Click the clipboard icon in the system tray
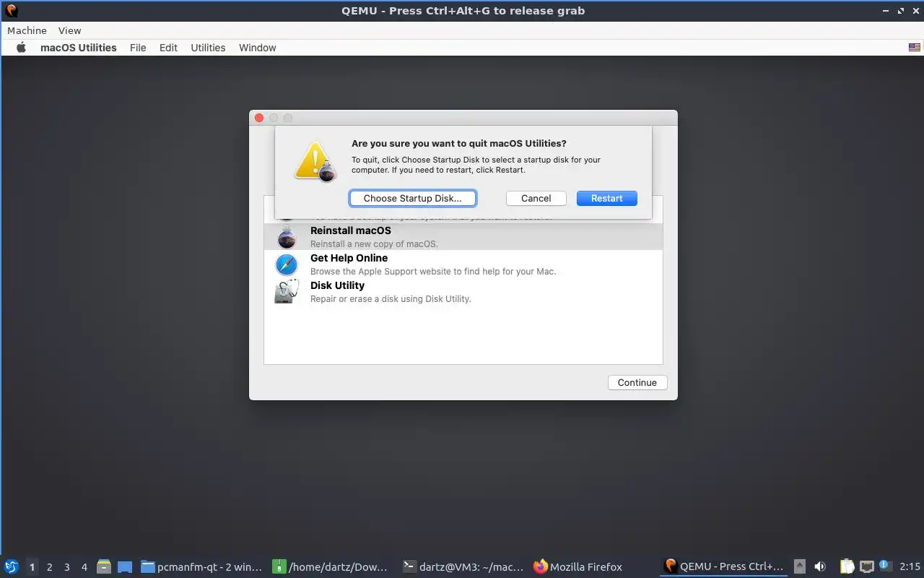Image resolution: width=924 pixels, height=578 pixels. 847,566
